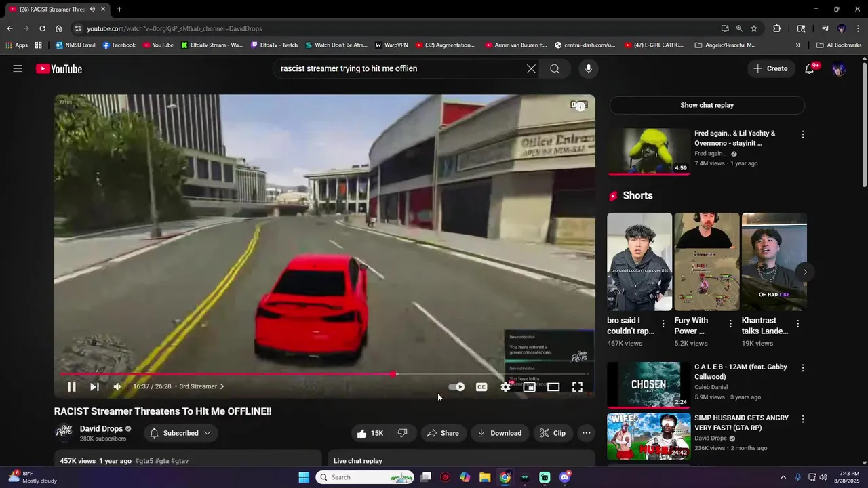This screenshot has height=488, width=868.
Task: Open the account avatar menu on YouTube
Action: click(x=839, y=68)
